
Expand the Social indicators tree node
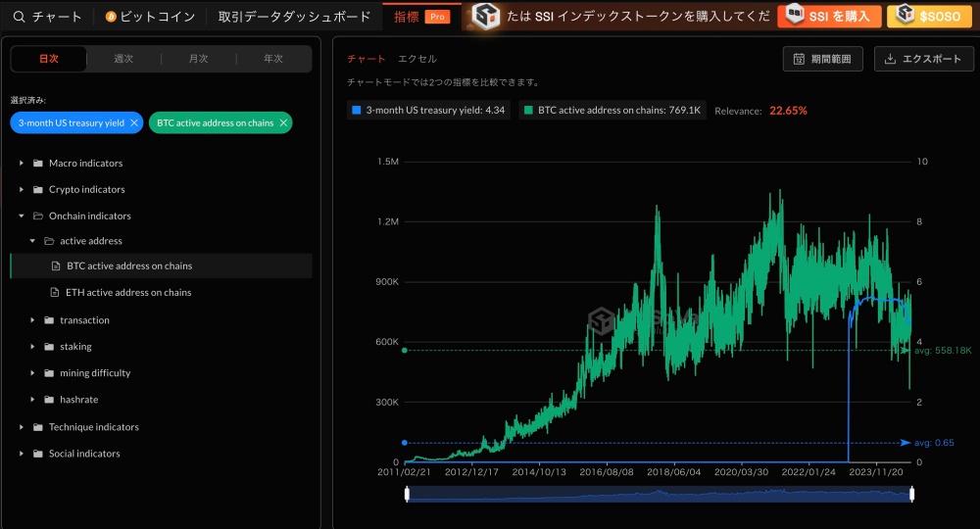click(x=23, y=455)
